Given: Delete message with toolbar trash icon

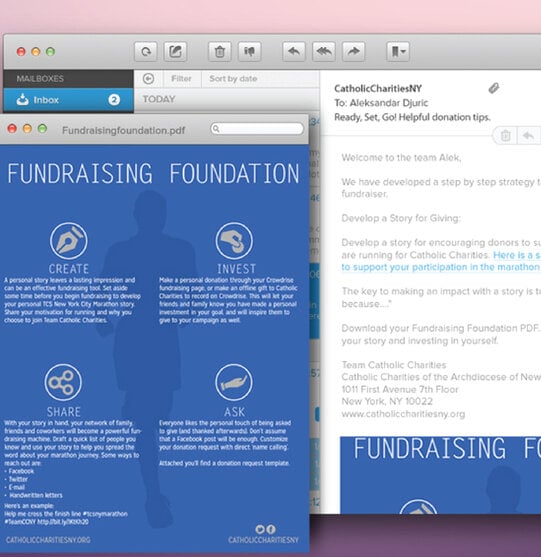Looking at the screenshot, I should tap(220, 52).
